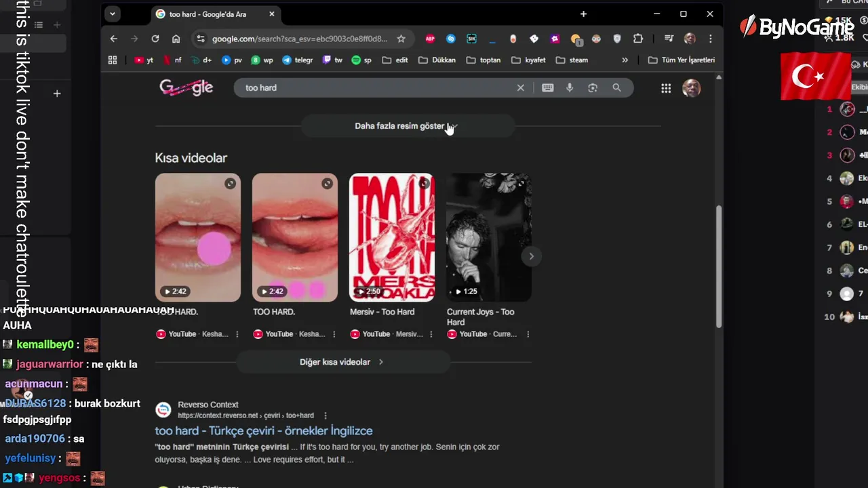This screenshot has height=488, width=868.
Task: Click the Reverso Context site name
Action: point(208,405)
